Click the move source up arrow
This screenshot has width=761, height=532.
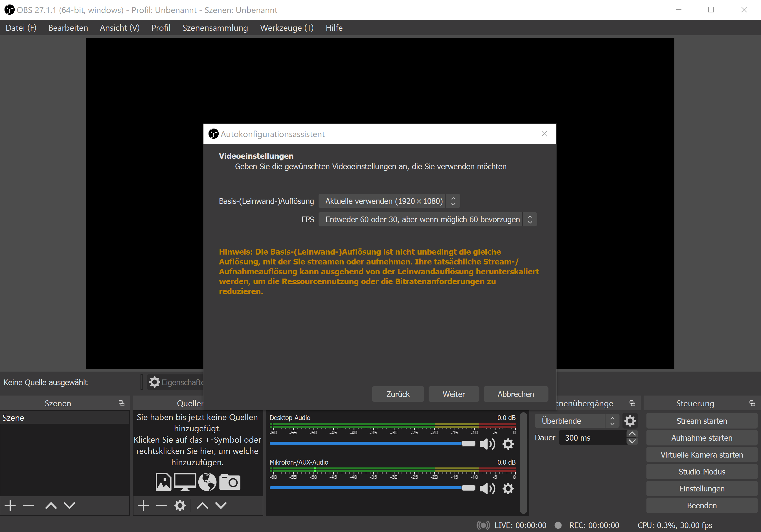point(202,505)
